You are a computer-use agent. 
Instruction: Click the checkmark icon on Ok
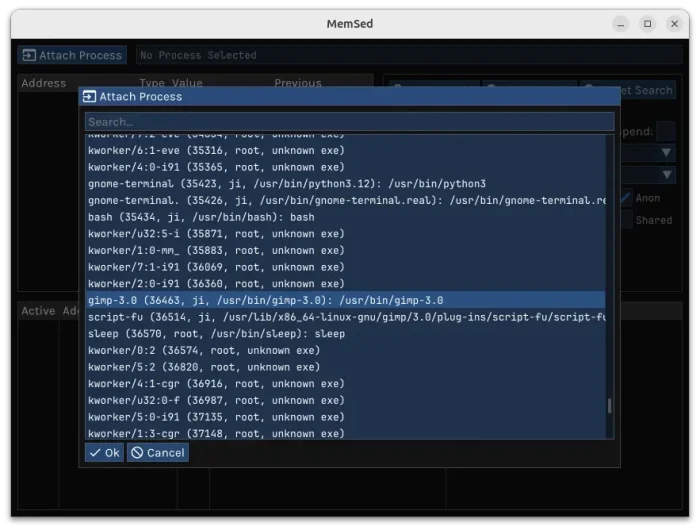click(94, 453)
